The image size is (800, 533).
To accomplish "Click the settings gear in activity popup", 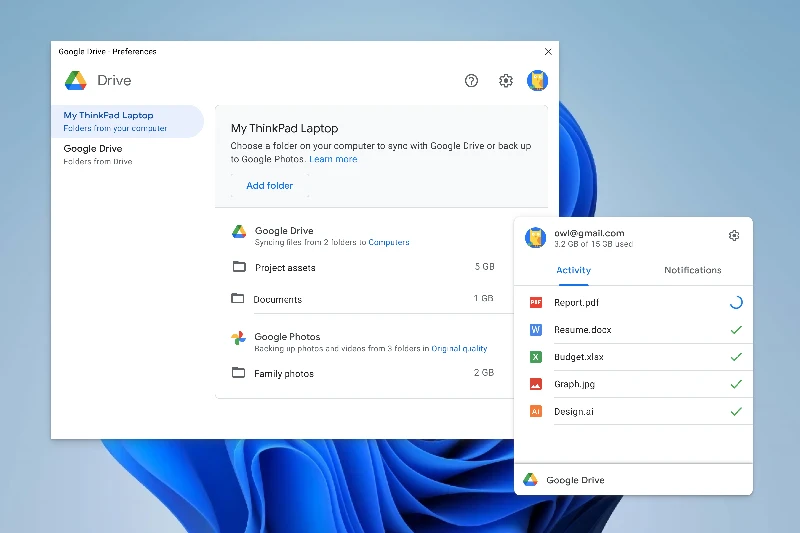I will (734, 236).
